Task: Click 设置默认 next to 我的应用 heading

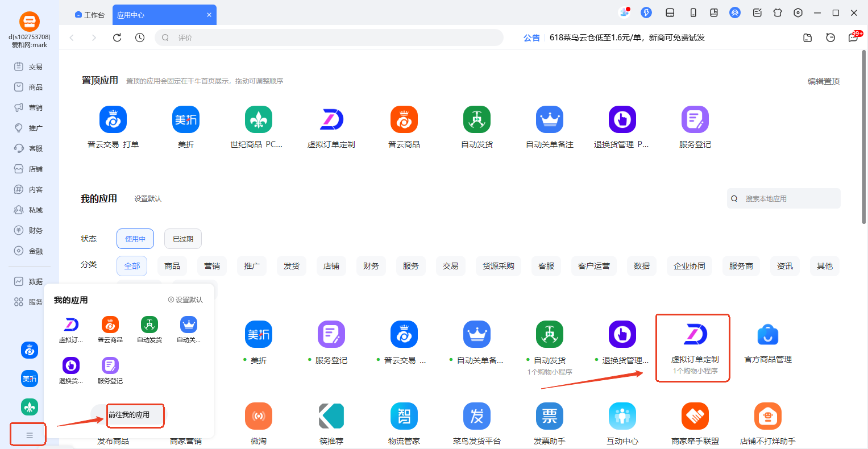Action: coord(148,198)
